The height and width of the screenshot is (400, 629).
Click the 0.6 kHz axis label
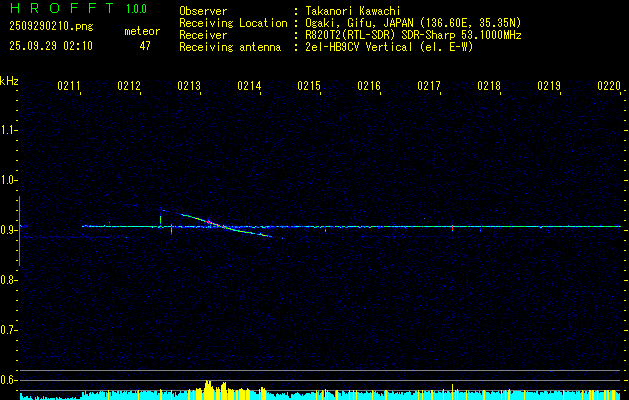click(x=8, y=380)
